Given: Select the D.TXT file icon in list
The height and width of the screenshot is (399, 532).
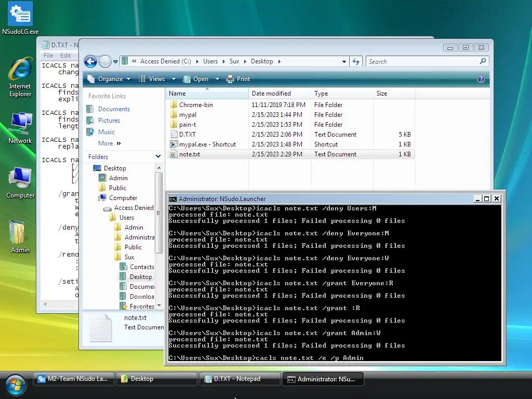Looking at the screenshot, I should pyautogui.click(x=174, y=134).
